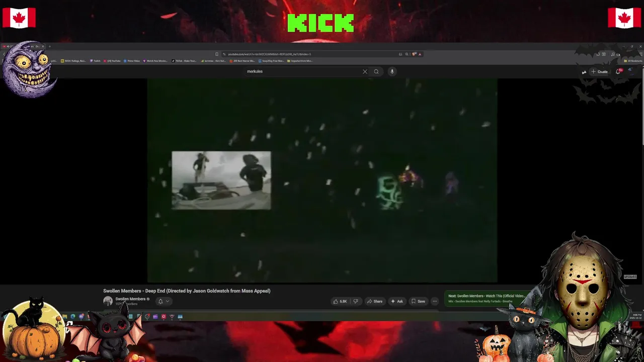Open YouTube notifications bell

(619, 71)
